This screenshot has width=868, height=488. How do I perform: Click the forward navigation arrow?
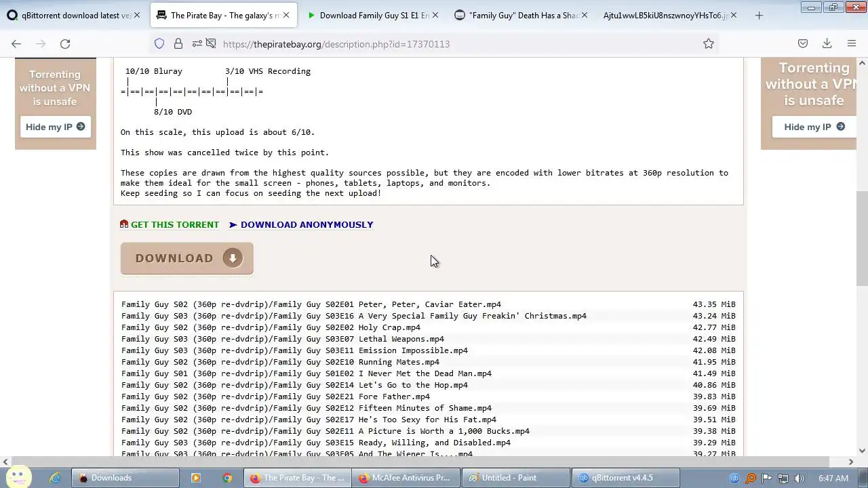pyautogui.click(x=41, y=43)
